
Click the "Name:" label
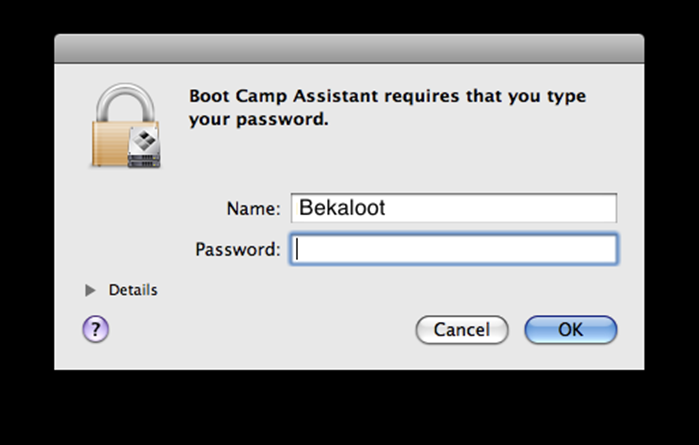(253, 209)
